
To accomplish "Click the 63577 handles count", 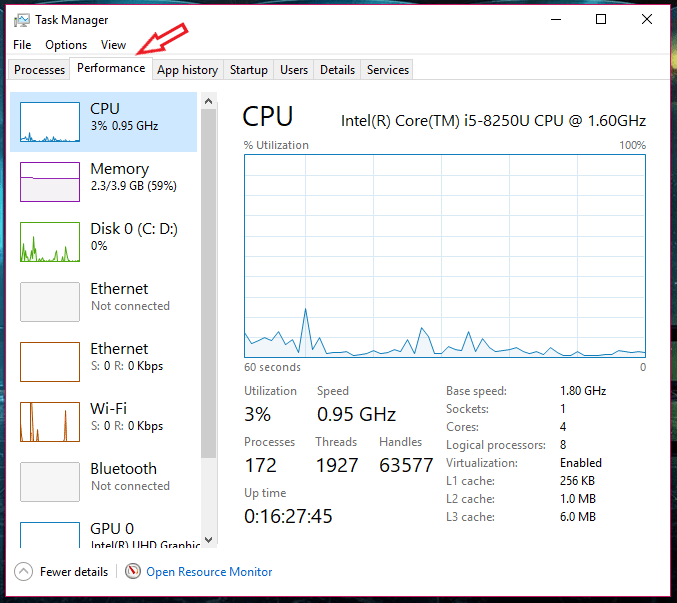I will [x=406, y=465].
